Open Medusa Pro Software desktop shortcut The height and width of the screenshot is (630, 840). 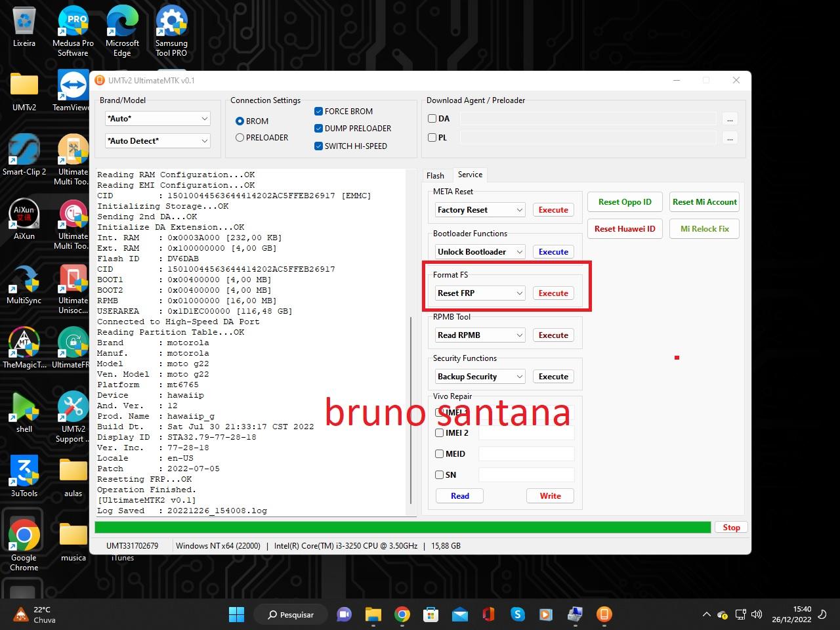(73, 31)
